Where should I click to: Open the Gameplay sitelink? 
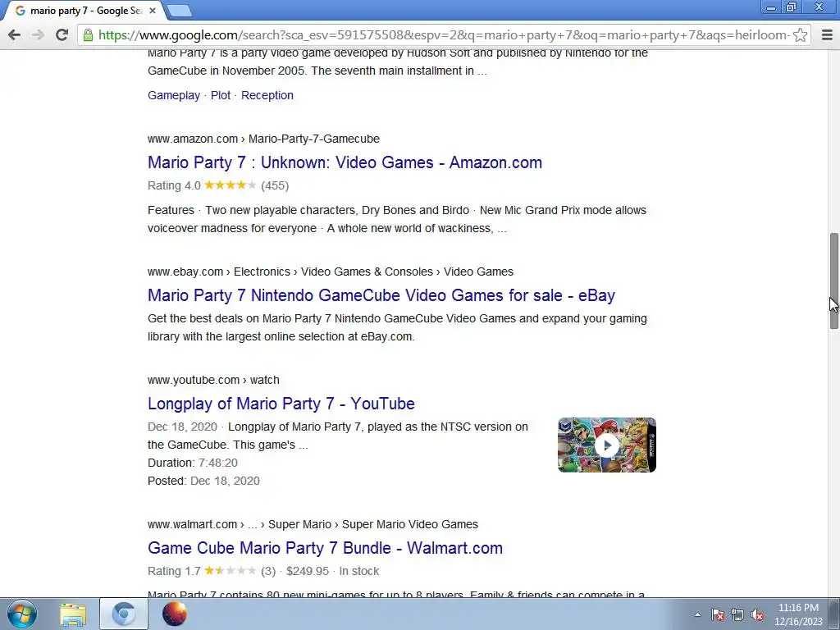pyautogui.click(x=174, y=95)
